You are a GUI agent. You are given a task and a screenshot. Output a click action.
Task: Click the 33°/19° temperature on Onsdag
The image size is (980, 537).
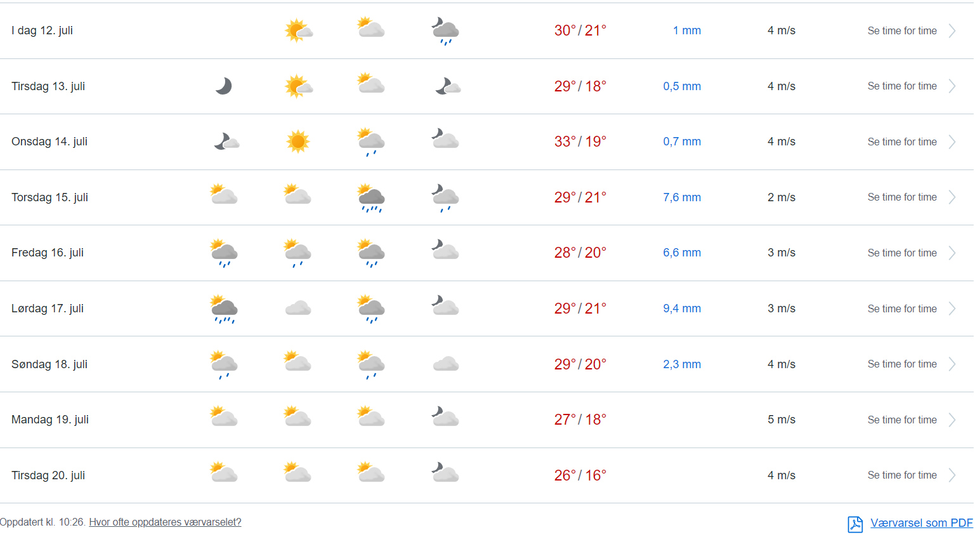(580, 142)
